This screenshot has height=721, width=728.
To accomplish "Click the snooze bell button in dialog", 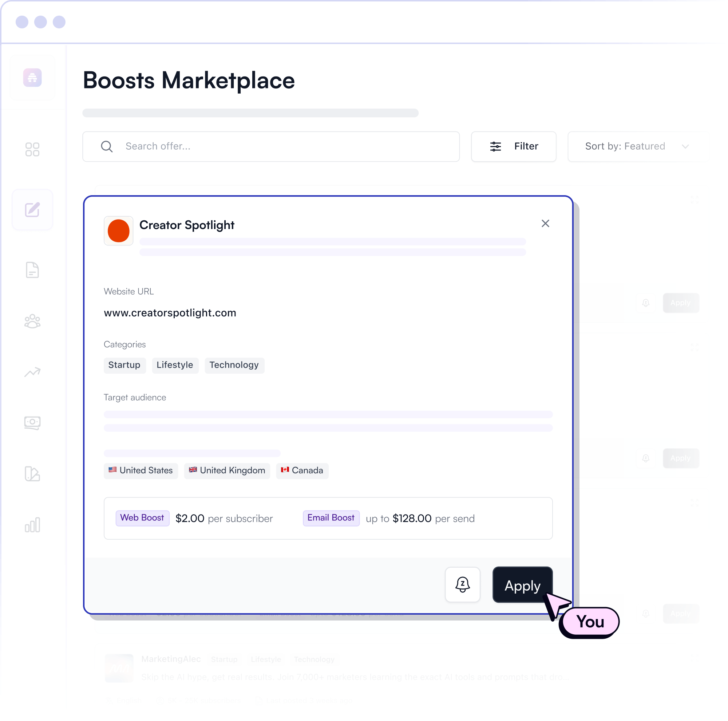I will click(463, 585).
